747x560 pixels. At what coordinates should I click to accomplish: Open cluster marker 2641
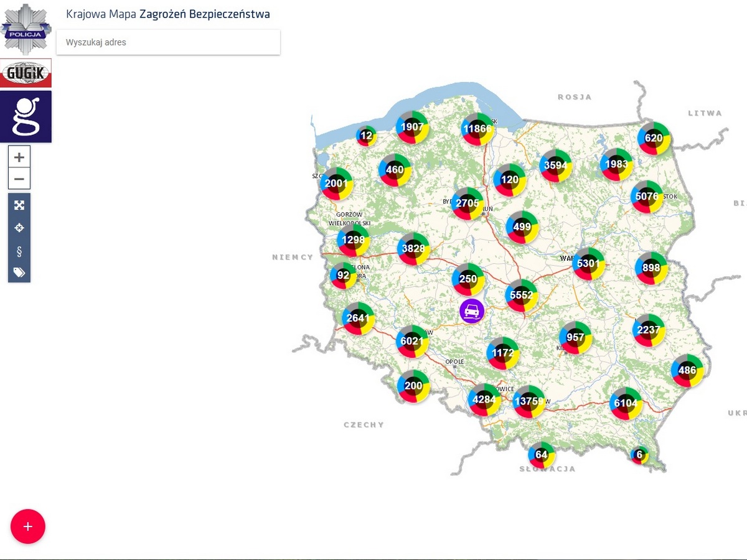358,319
